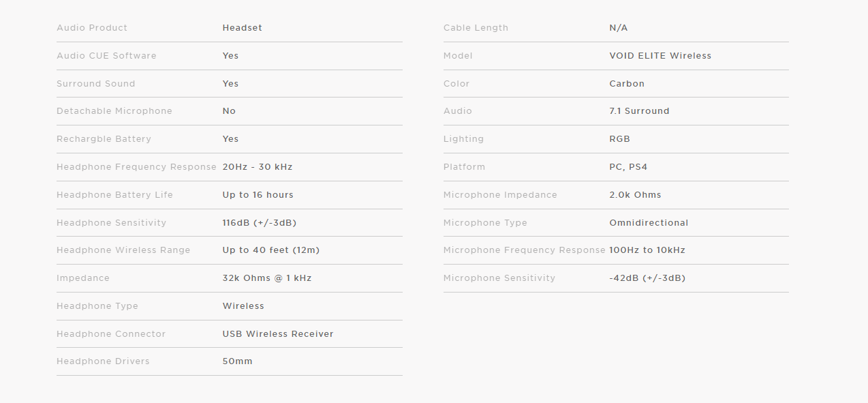Viewport: 868px width, 403px height.
Task: Click the "Up to 40 feet (12m)" value
Action: pyautogui.click(x=270, y=250)
